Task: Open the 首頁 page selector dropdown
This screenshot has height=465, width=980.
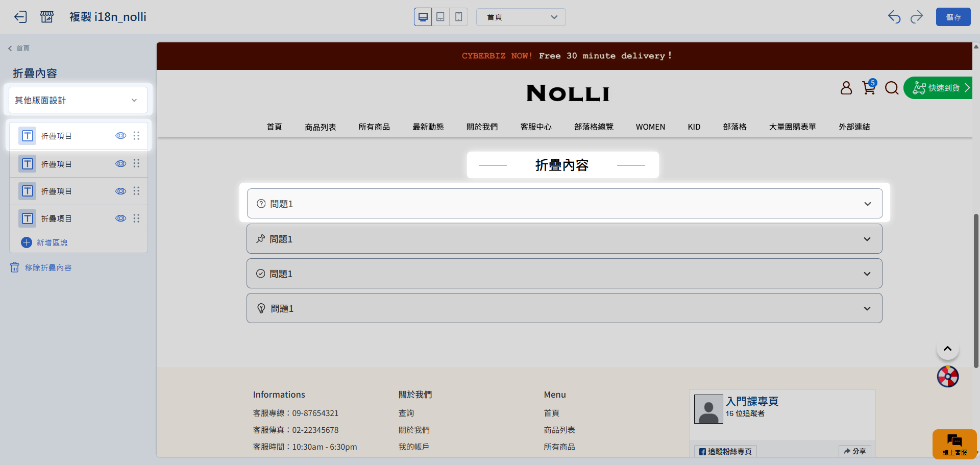Action: click(521, 17)
